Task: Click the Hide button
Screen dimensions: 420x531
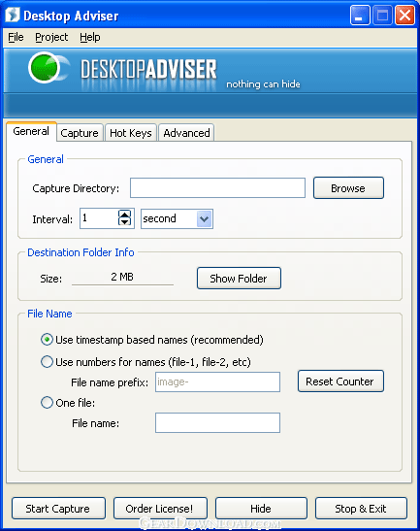Action: (x=261, y=509)
